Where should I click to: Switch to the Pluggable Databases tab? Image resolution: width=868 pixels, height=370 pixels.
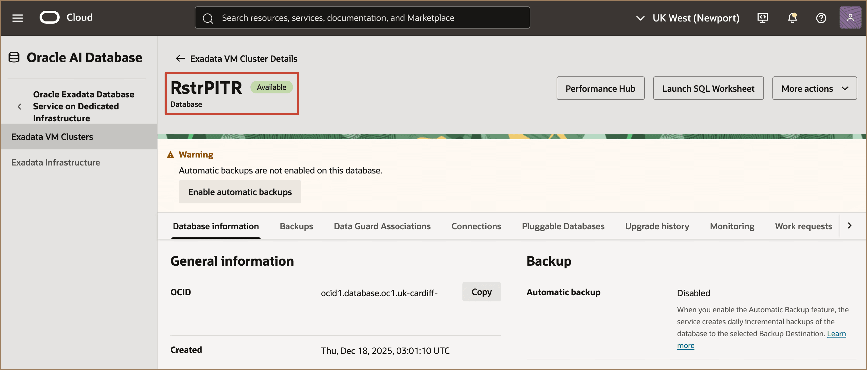pos(563,226)
